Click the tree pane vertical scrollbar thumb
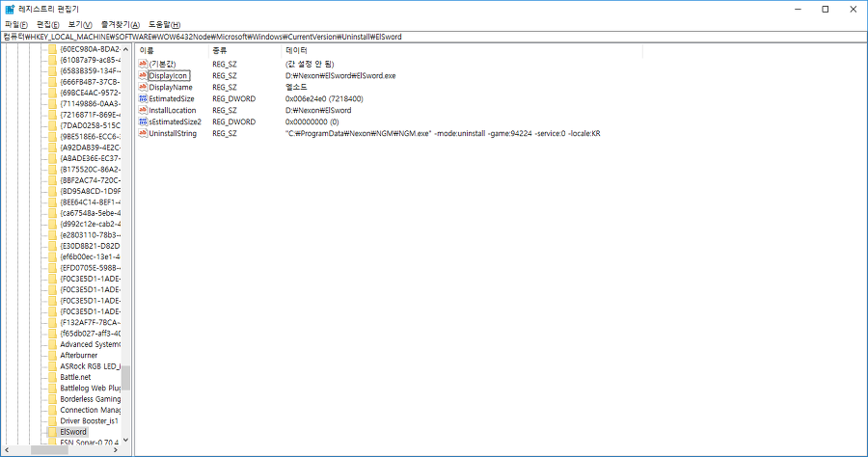This screenshot has height=457, width=868. tap(125, 377)
